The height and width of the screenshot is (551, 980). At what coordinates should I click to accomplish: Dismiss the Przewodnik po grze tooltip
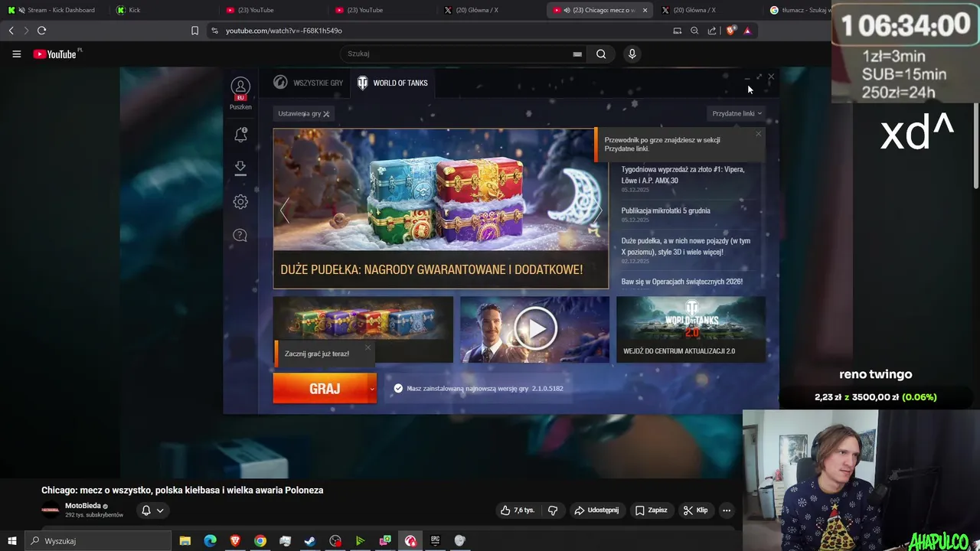click(x=759, y=134)
